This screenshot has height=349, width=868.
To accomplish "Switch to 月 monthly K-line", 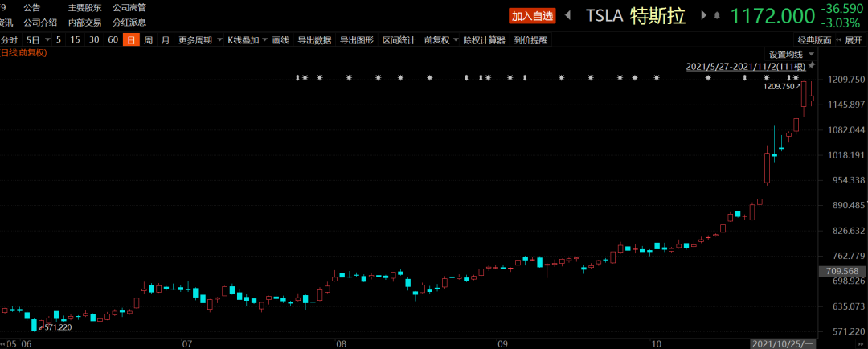I will 165,40.
